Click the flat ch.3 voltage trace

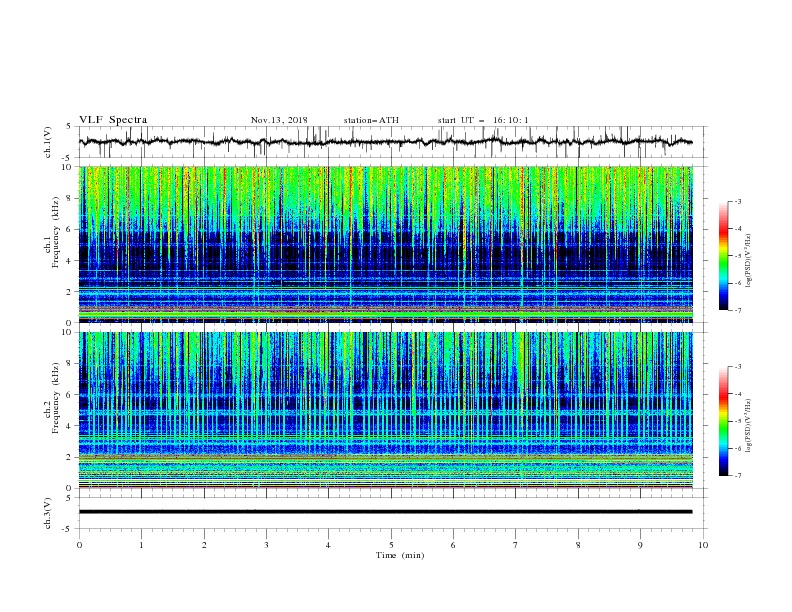[385, 512]
